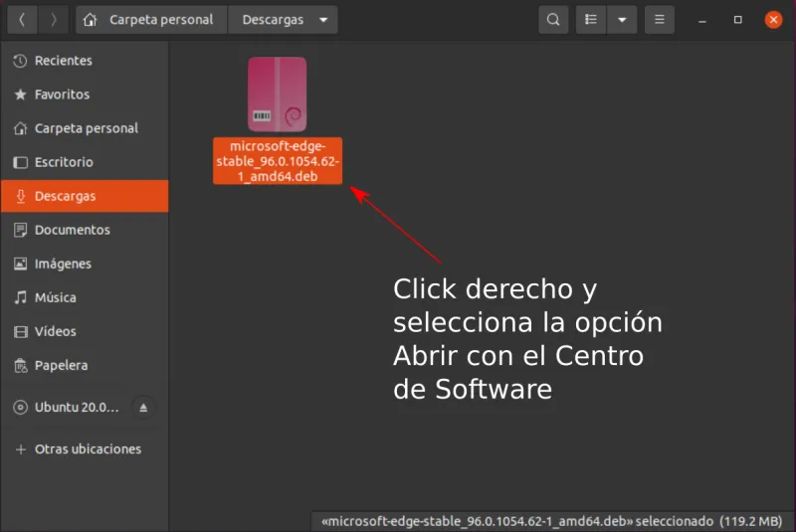Click the Papelera trash icon
Image resolution: width=796 pixels, height=532 pixels.
click(x=20, y=366)
